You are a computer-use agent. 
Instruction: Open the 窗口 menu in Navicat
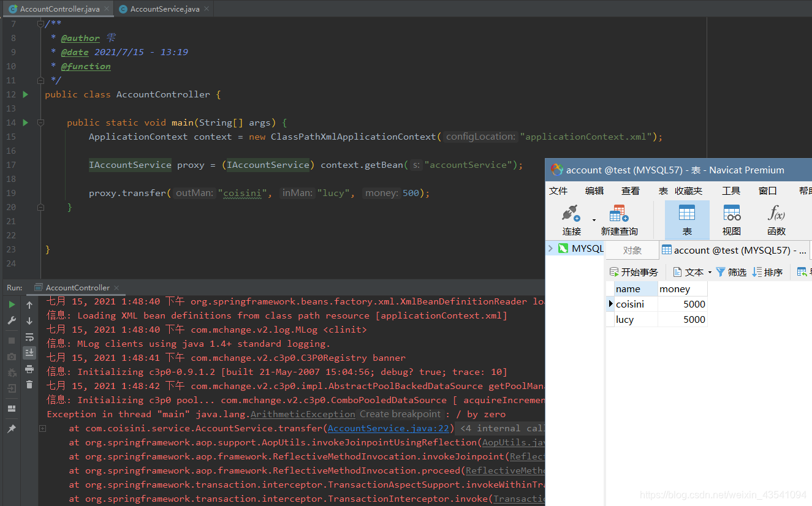coord(767,191)
